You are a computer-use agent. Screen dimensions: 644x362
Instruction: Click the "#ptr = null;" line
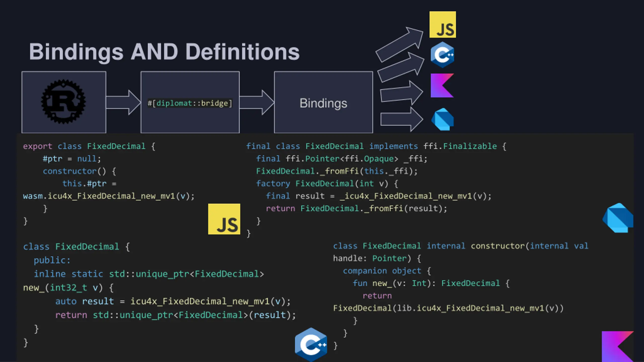(72, 159)
